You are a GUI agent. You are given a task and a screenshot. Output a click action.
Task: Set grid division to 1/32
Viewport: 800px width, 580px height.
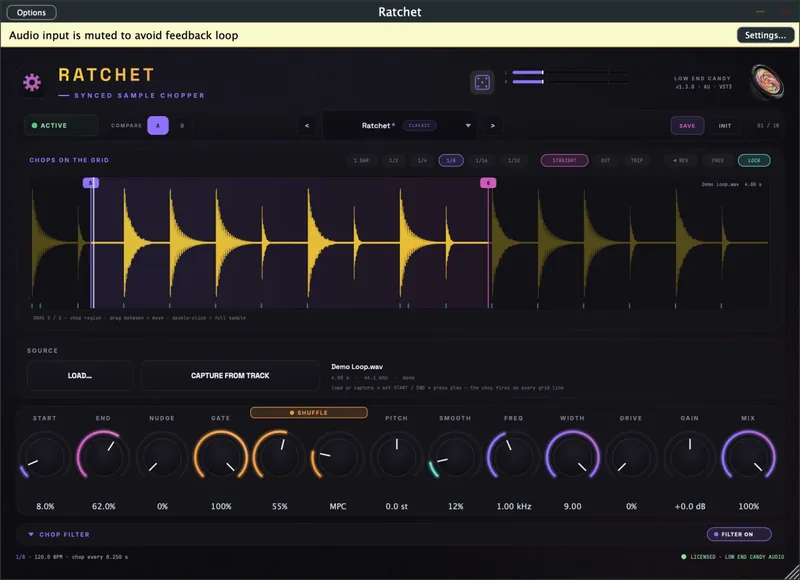[x=514, y=160]
